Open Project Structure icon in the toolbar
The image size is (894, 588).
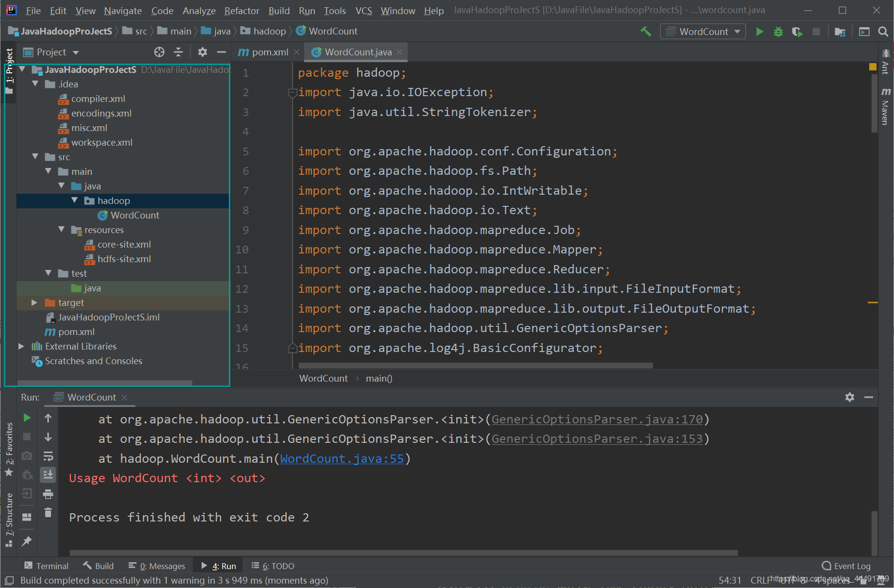tap(840, 32)
